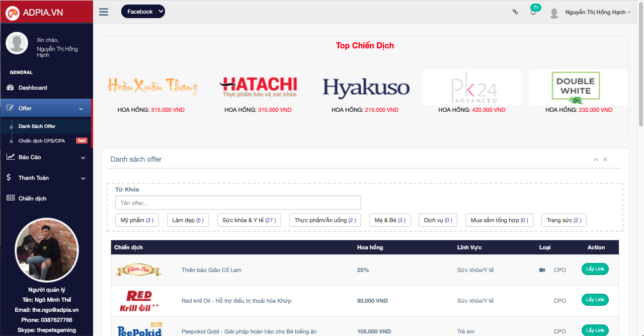This screenshot has height=336, width=644.
Task: Click Loại column header
Action: [545, 247]
